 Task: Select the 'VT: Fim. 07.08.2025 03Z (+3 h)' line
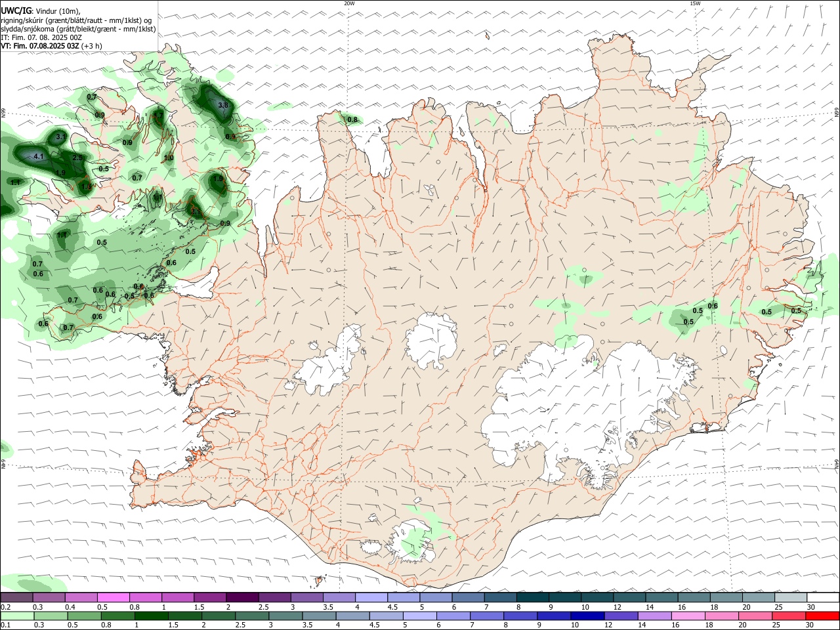coord(51,46)
